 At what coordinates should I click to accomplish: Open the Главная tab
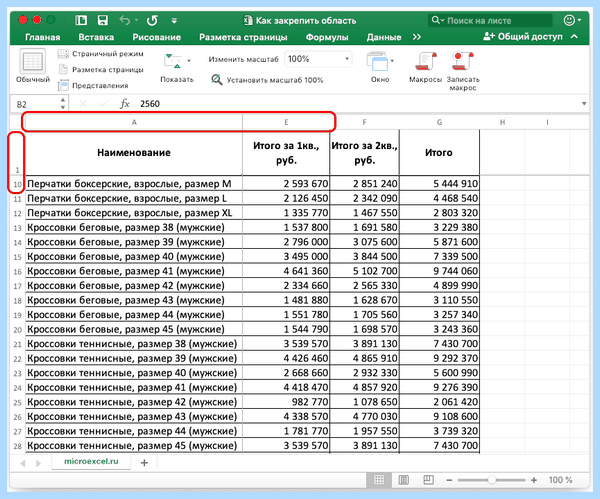pos(42,37)
